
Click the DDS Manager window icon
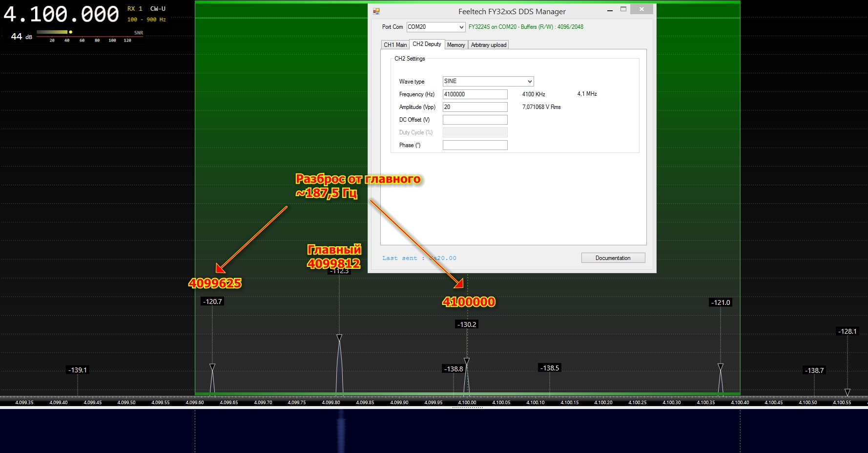[x=376, y=11]
